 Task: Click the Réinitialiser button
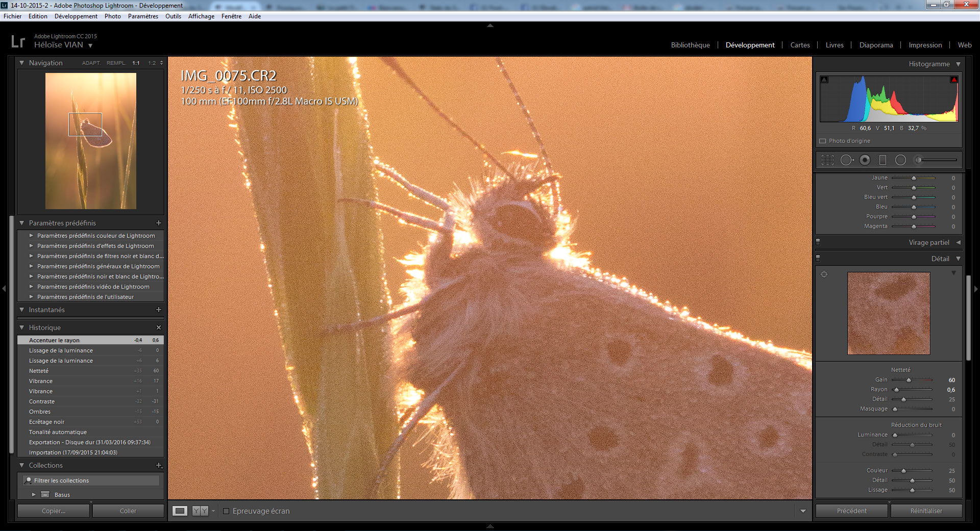[926, 511]
